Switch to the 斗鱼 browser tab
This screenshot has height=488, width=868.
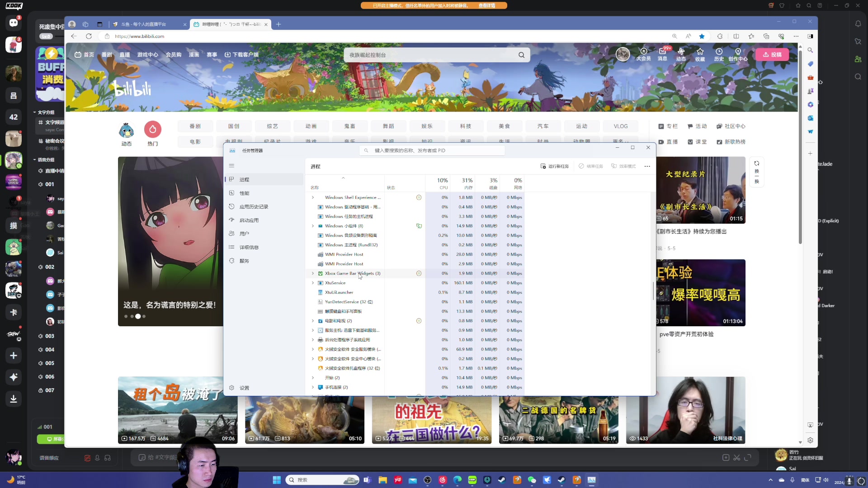pos(149,24)
